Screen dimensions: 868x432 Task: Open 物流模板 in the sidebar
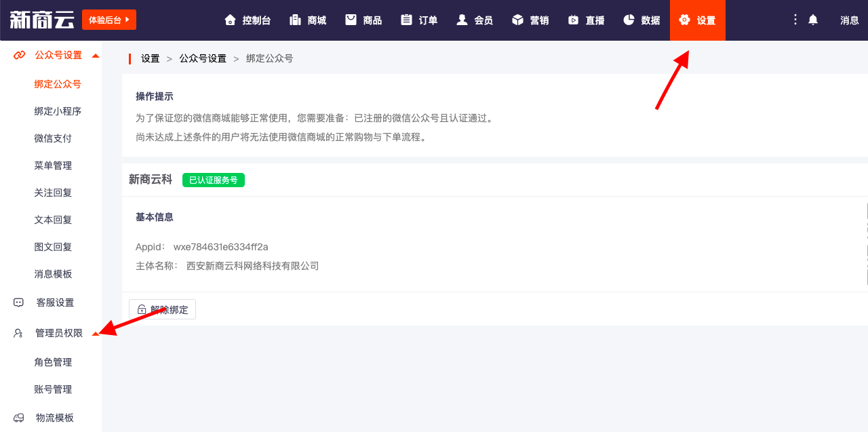(55, 418)
